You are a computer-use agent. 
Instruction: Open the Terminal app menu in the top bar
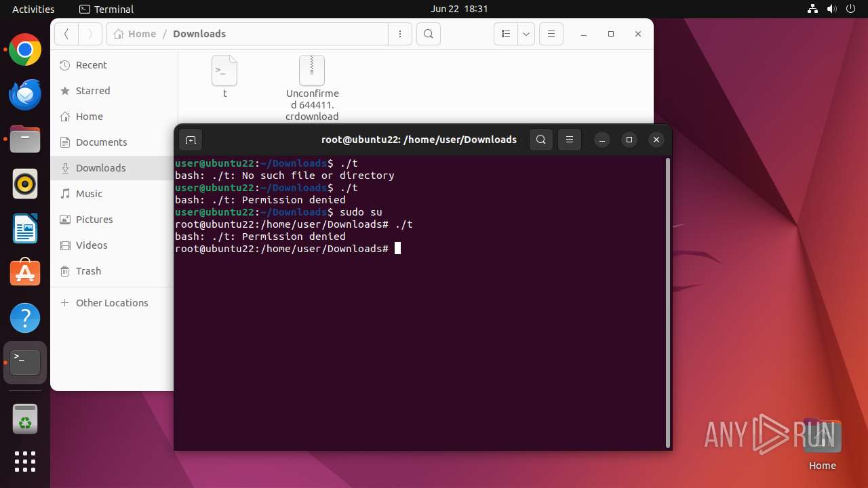[x=106, y=9]
